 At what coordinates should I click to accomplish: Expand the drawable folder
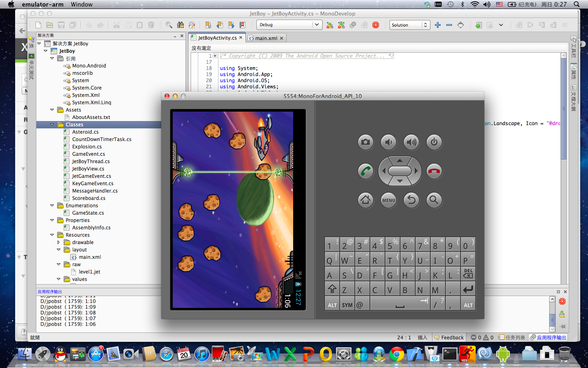59,242
